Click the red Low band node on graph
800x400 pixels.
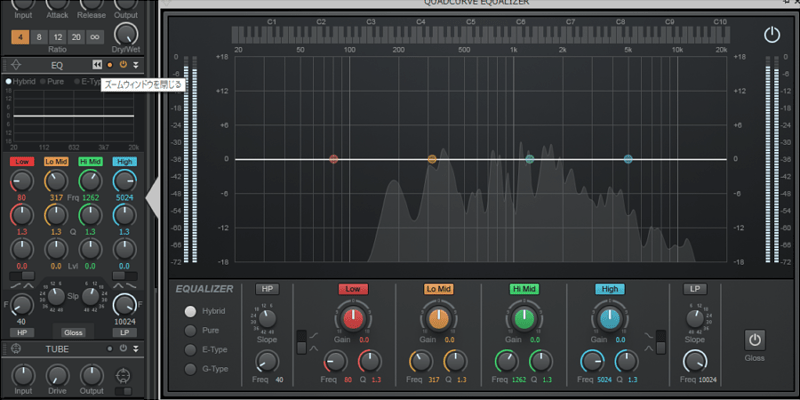[333, 159]
